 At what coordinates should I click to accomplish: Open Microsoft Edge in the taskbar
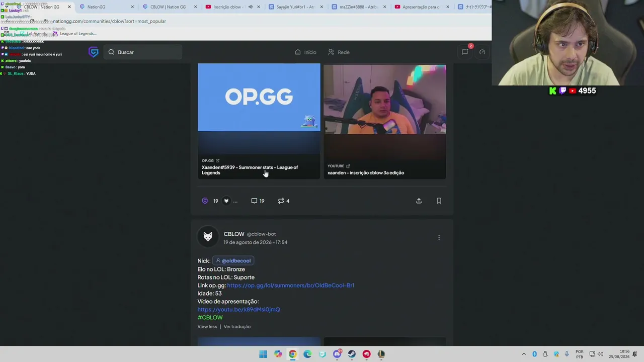307,354
